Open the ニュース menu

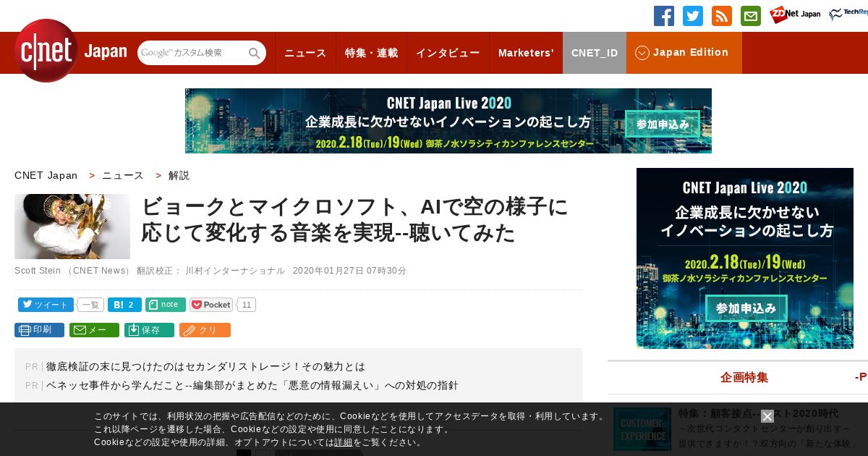pyautogui.click(x=305, y=53)
